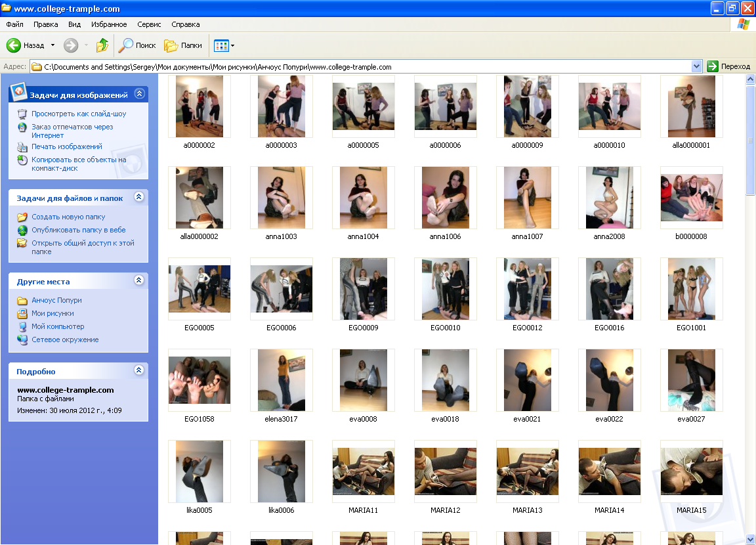Screen dimensions: 756x545
Task: Click the Windows flag logo
Action: [x=743, y=24]
